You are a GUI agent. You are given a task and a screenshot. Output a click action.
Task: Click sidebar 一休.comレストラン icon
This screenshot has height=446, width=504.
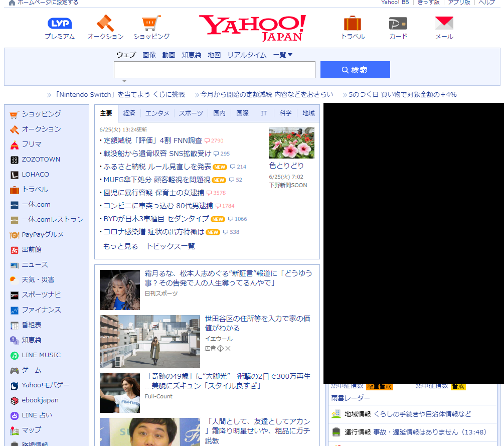15,220
